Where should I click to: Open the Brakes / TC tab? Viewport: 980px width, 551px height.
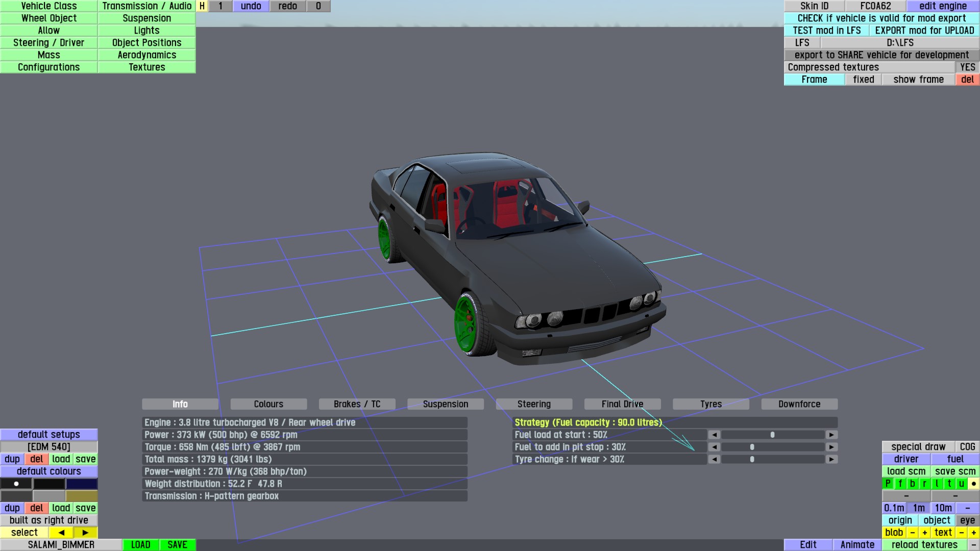[357, 404]
